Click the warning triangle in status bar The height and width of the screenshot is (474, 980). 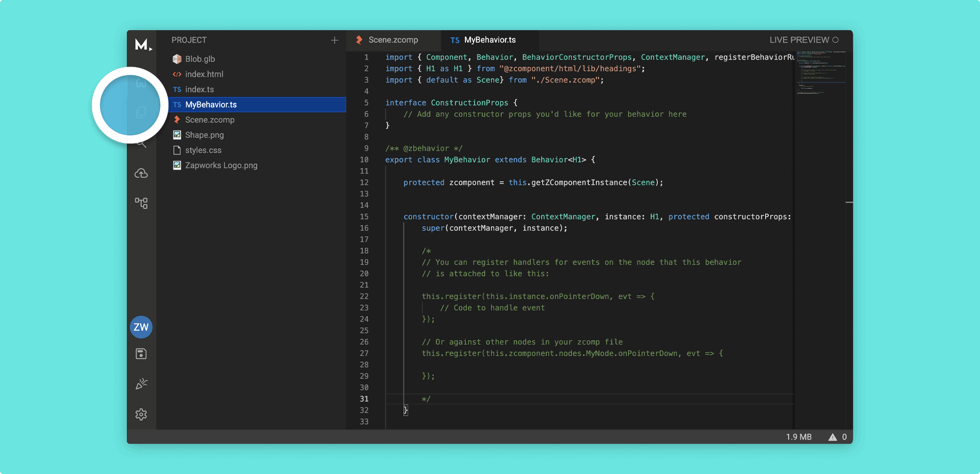tap(833, 437)
